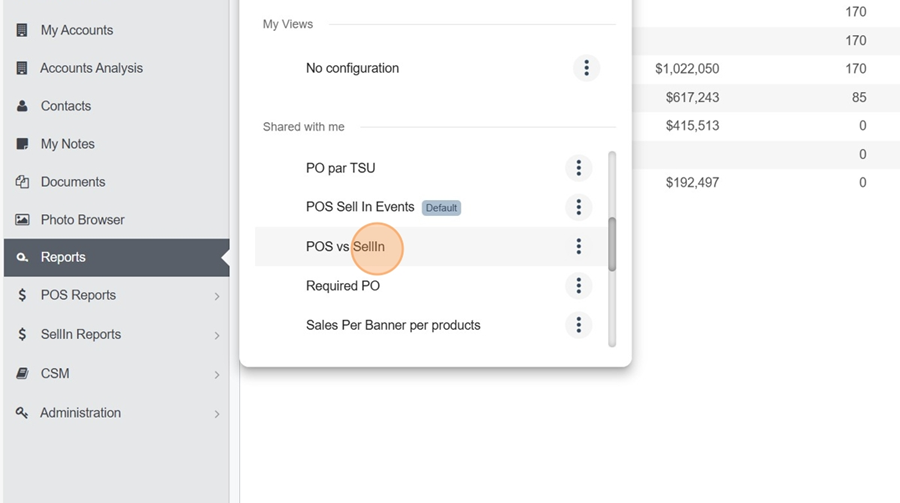Select the POS Sell In Events view
This screenshot has width=900, height=503.
click(x=360, y=207)
